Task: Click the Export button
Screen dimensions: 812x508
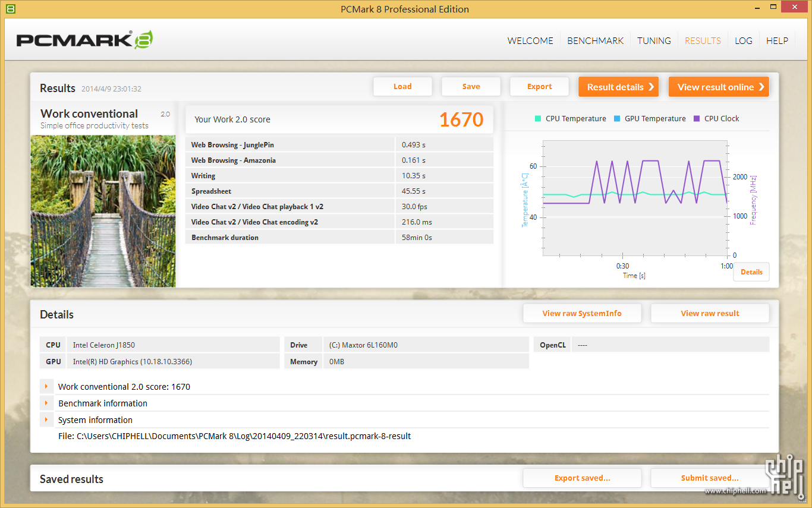Action: point(539,86)
